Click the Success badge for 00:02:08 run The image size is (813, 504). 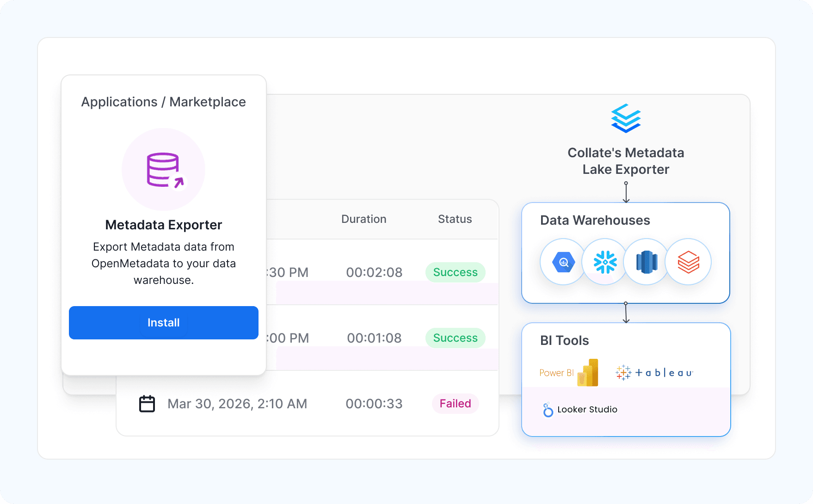tap(456, 272)
